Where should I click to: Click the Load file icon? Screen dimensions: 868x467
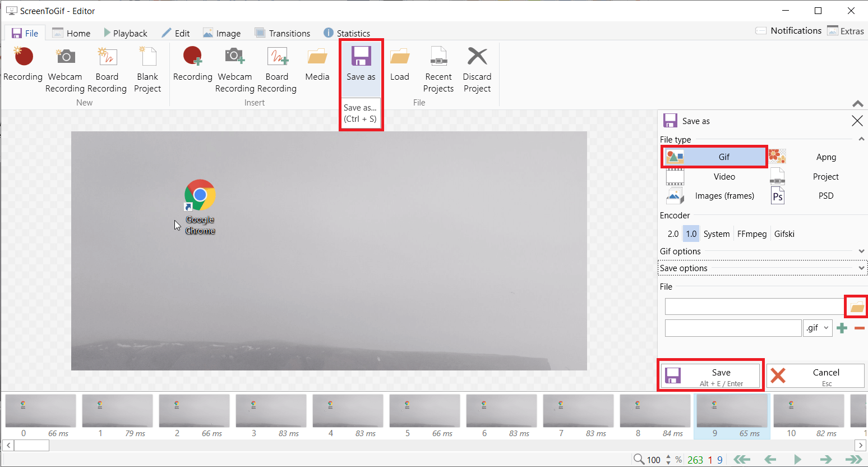399,57
